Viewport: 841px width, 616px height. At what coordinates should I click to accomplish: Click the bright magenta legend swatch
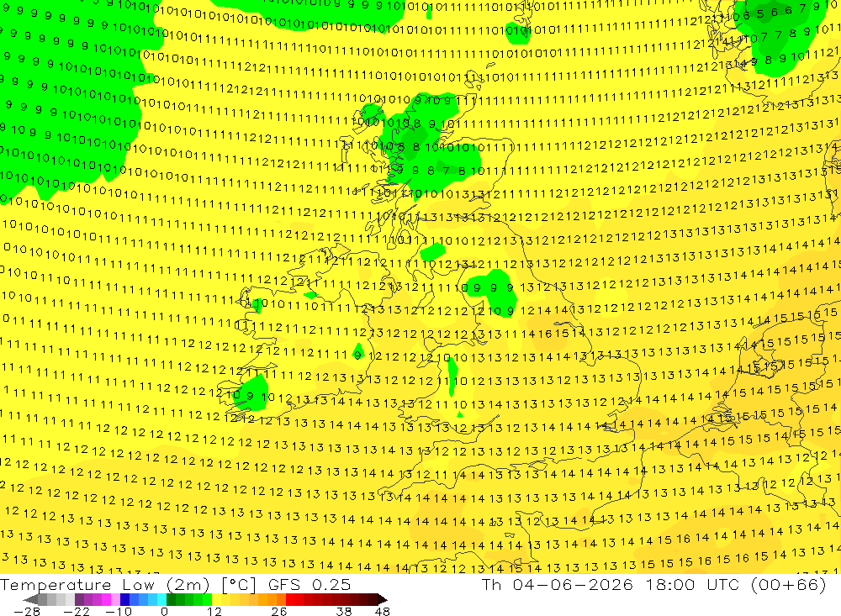106,600
